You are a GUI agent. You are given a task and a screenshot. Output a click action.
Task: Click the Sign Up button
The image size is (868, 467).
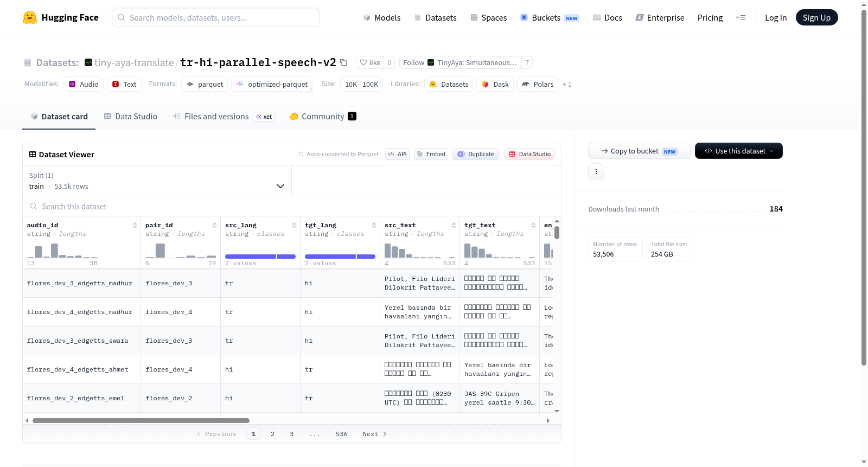(816, 17)
